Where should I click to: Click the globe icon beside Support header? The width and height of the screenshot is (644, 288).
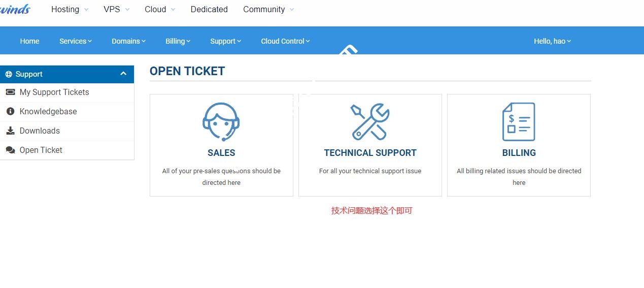(x=9, y=74)
